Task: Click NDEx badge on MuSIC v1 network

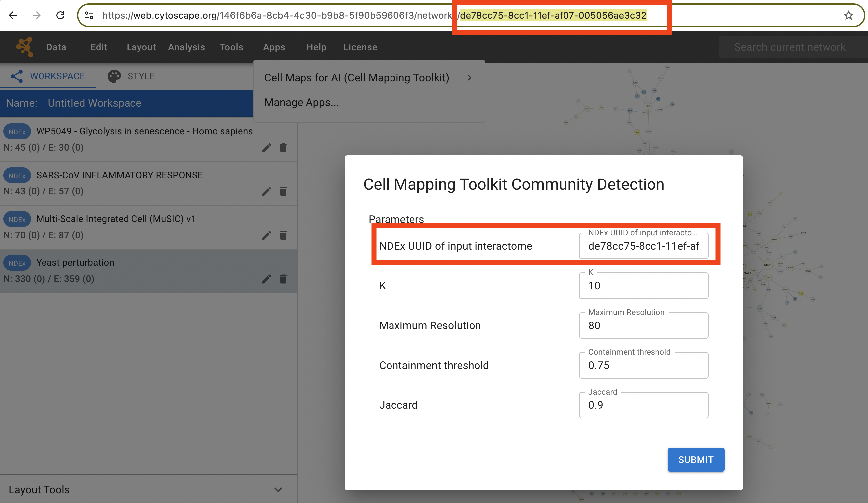Action: coord(17,219)
